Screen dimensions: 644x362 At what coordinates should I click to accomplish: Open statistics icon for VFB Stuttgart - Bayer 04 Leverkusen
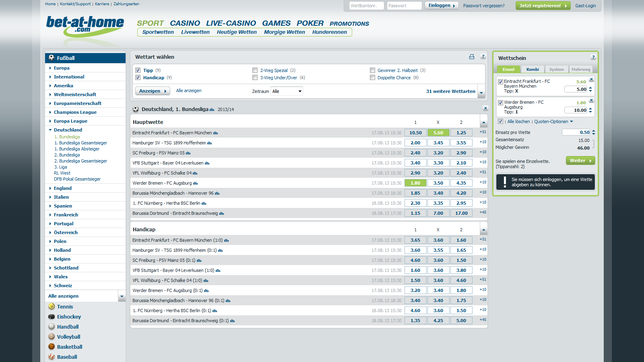207,163
